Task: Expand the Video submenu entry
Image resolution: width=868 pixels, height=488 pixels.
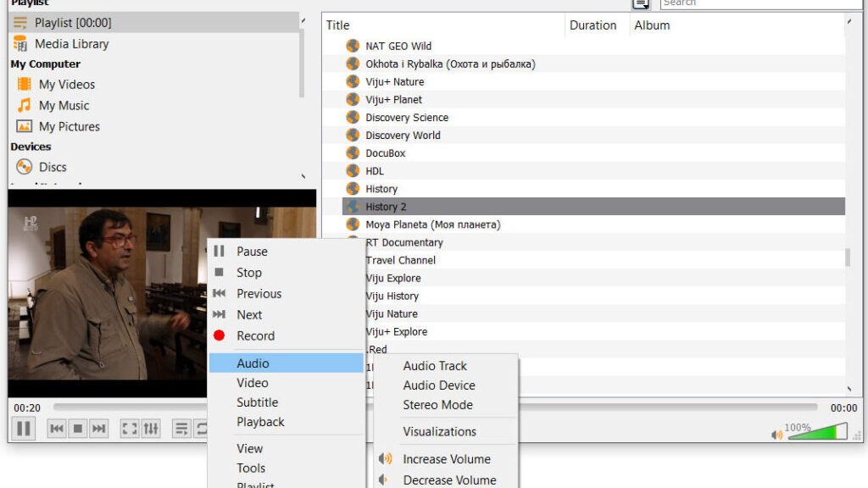Action: click(286, 382)
